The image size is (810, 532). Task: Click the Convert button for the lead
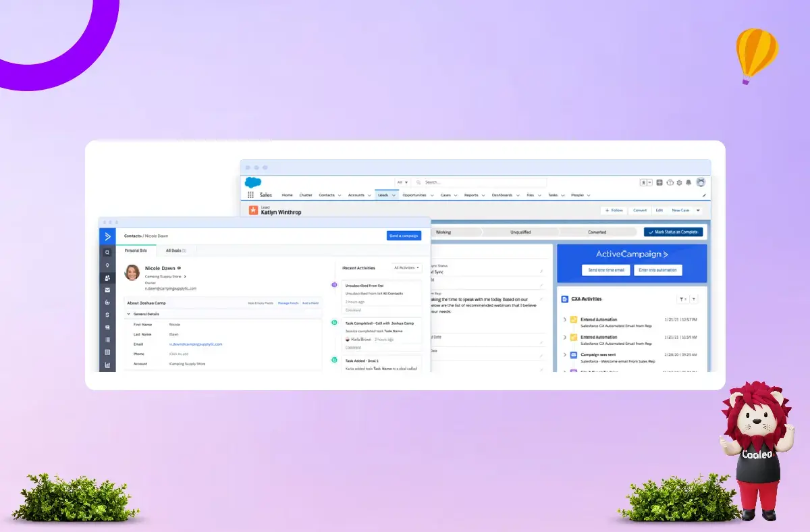(x=640, y=211)
